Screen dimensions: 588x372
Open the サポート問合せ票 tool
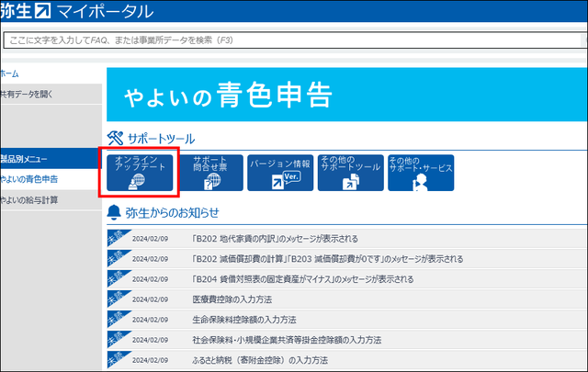210,173
